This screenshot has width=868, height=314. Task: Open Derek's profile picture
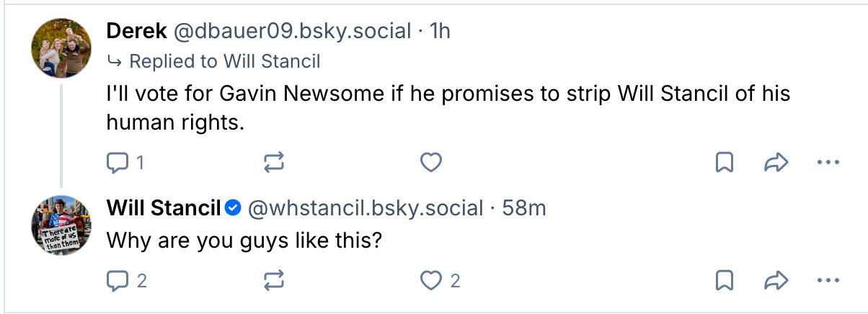tap(61, 48)
